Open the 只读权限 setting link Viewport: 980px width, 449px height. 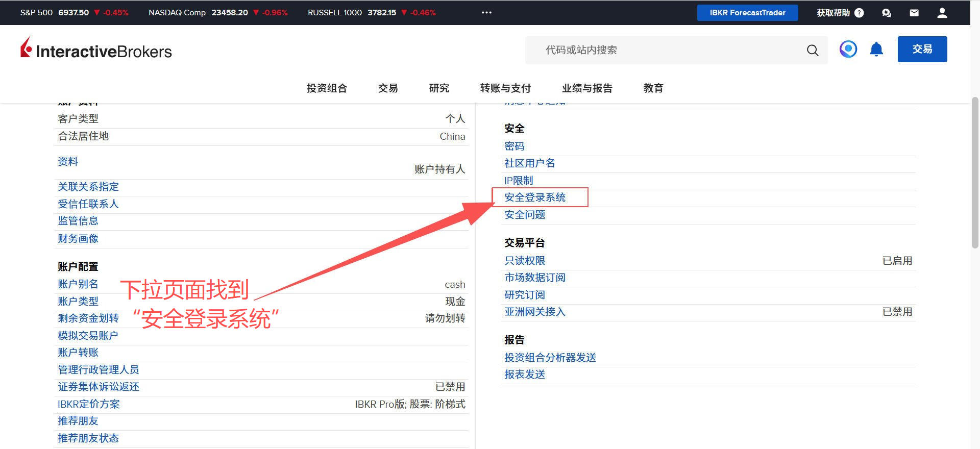tap(525, 261)
